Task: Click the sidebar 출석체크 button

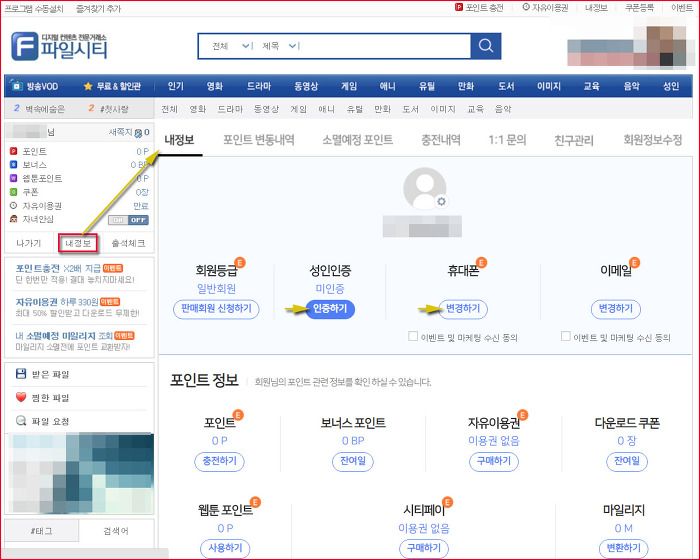Action: tap(128, 243)
